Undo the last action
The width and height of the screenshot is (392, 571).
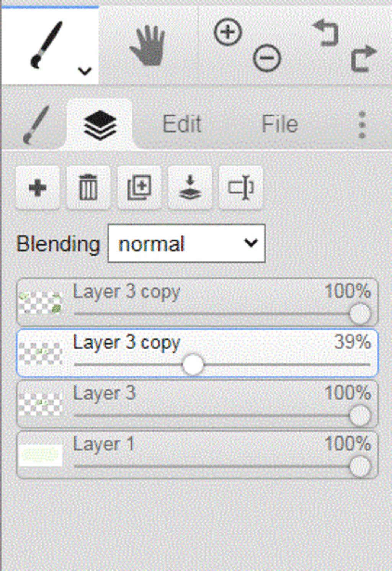pos(326,33)
